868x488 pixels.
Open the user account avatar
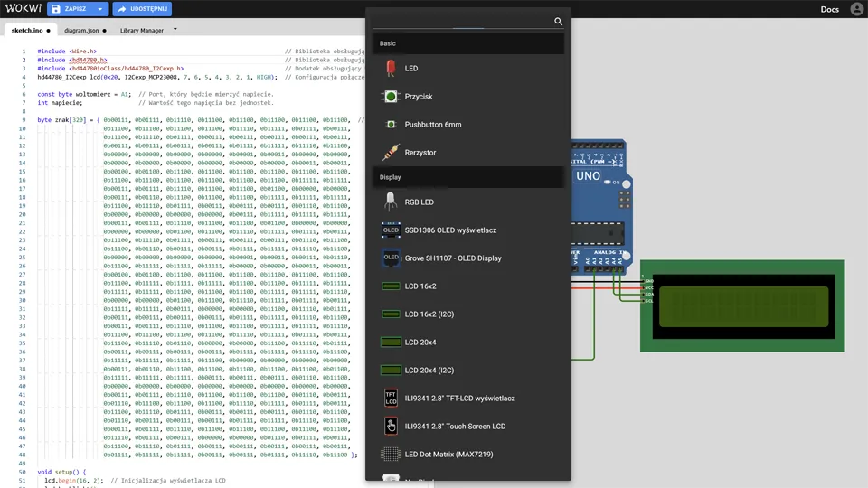[x=856, y=9]
